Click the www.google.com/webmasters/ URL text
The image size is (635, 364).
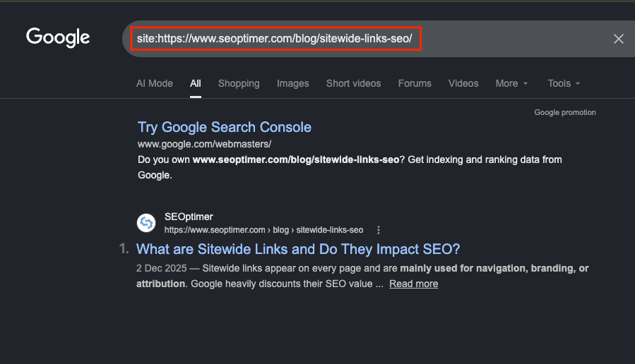pyautogui.click(x=205, y=145)
